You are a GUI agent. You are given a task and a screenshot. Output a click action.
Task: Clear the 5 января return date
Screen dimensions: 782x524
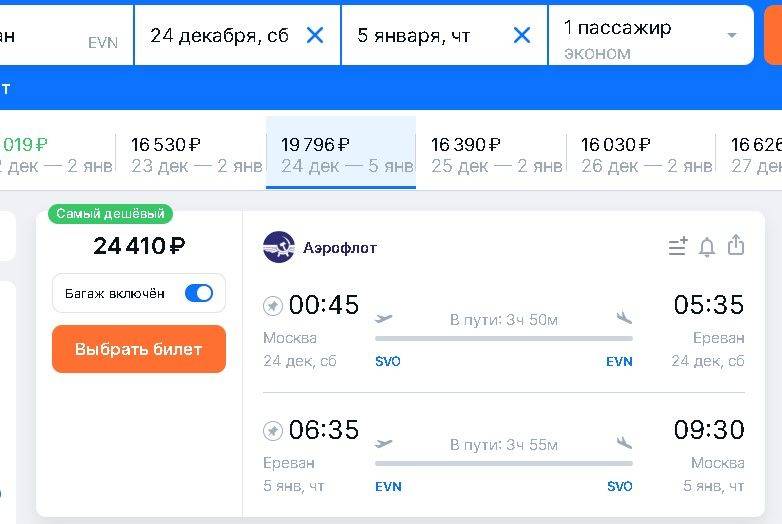(x=521, y=36)
